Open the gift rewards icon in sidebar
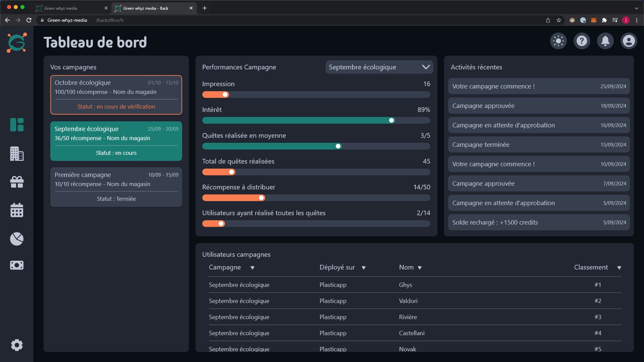 click(17, 182)
